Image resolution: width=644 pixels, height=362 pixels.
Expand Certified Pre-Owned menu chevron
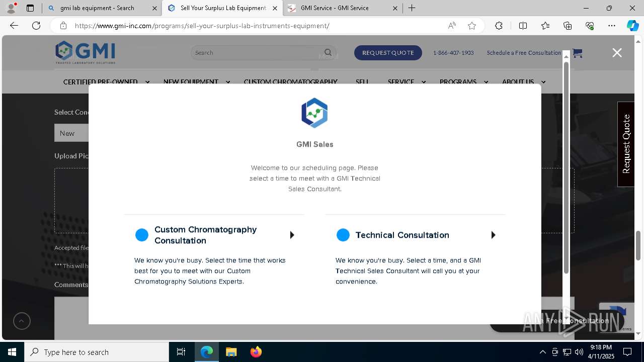[147, 81]
